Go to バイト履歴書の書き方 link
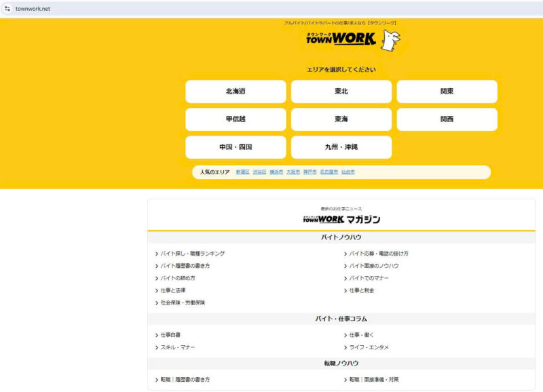The width and height of the screenshot is (543, 392). pos(185,266)
